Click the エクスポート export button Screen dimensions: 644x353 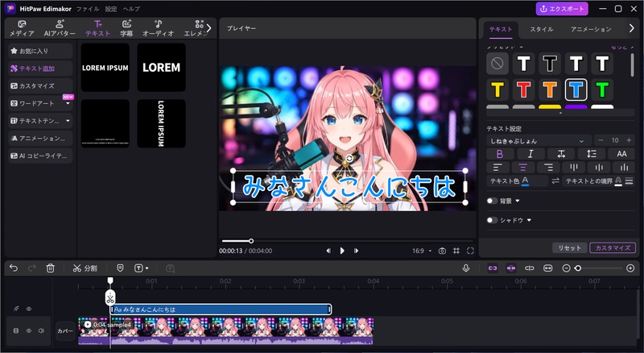562,9
